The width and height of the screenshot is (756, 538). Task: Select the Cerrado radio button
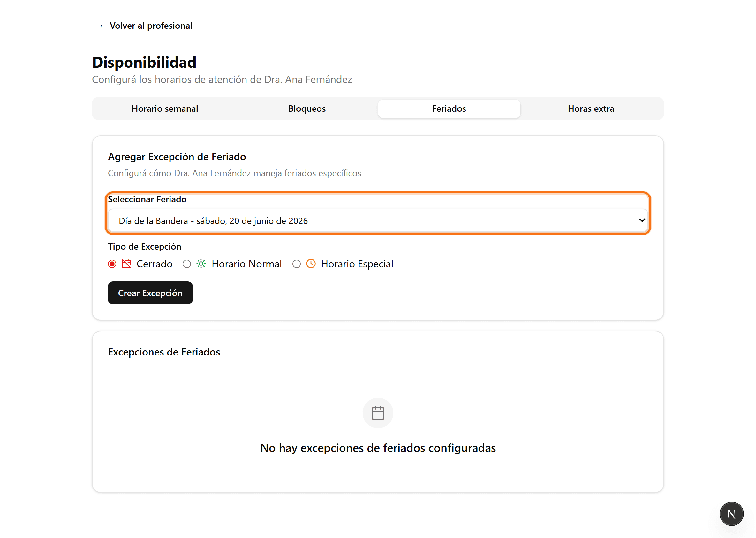click(112, 264)
